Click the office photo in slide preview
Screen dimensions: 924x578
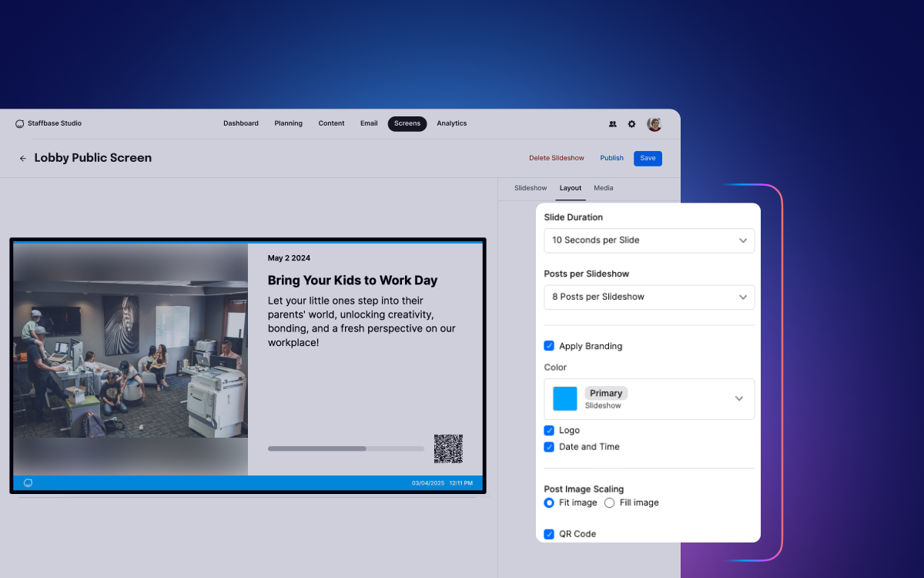pos(131,360)
